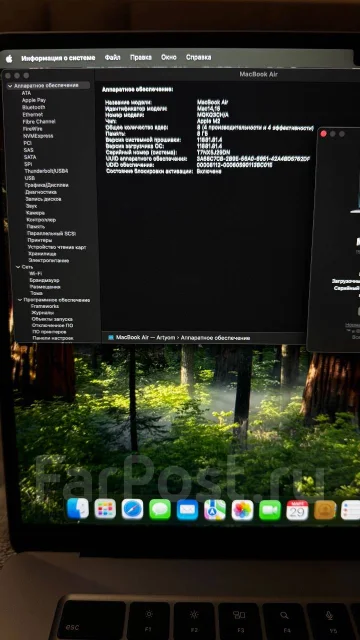Screen dimensions: 360x640
Task: Select FireWire in the sidebar
Action: click(33, 129)
